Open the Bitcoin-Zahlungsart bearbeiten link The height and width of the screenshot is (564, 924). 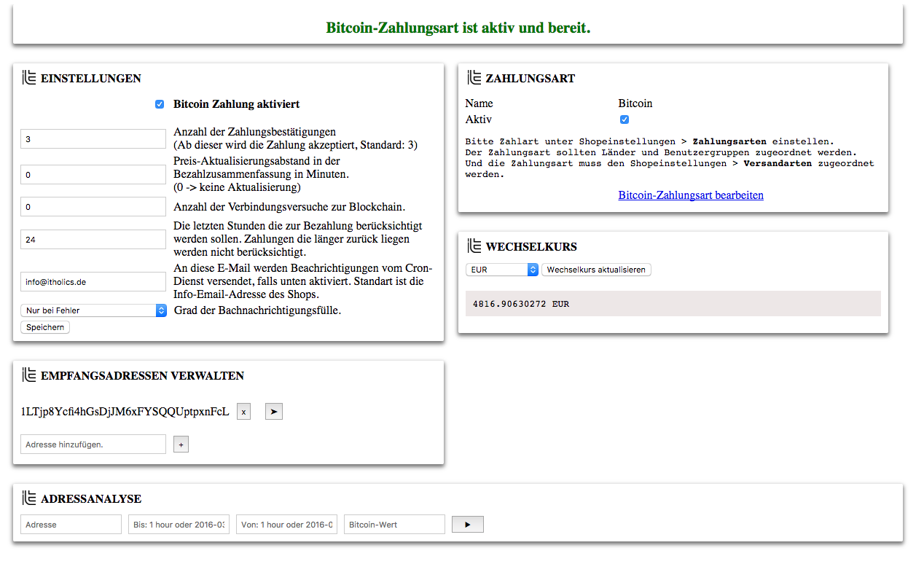(x=690, y=195)
